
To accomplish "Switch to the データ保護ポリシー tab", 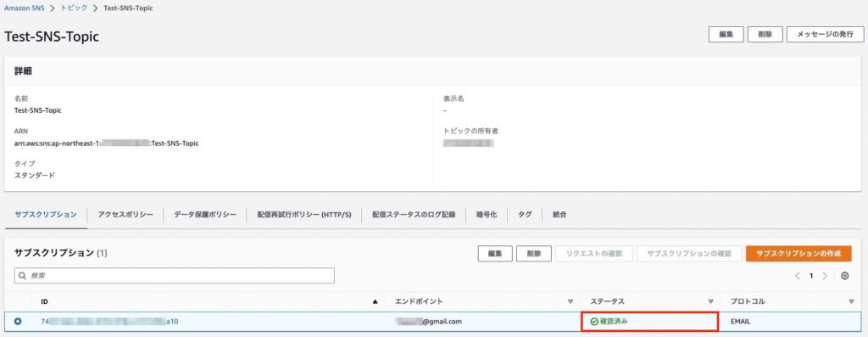I will point(205,215).
